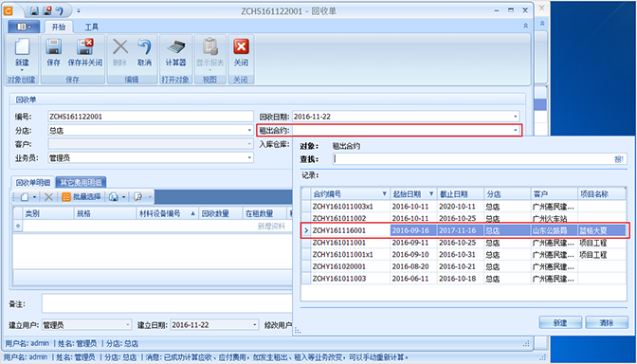Click new row icon in detail toolbar
The height and width of the screenshot is (364, 637).
(25, 197)
